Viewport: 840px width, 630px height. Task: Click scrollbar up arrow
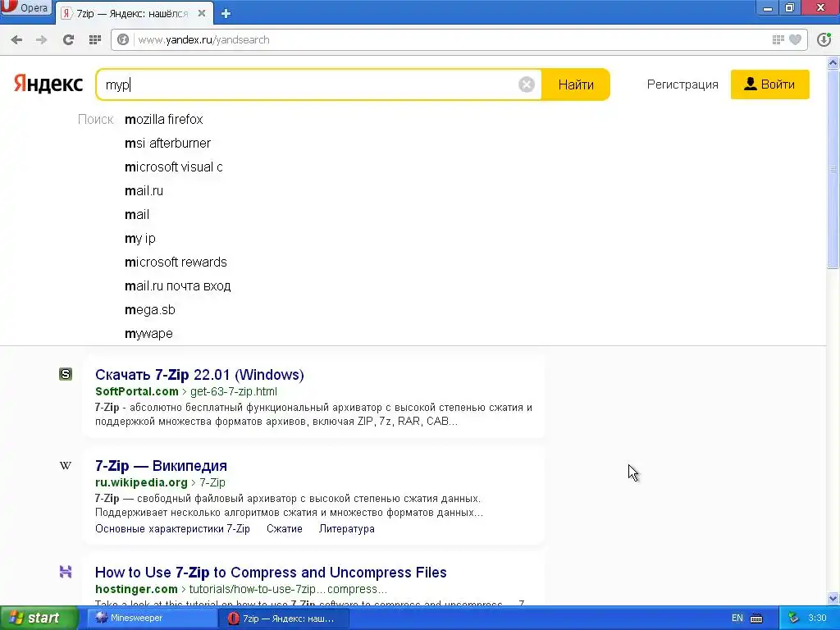click(x=833, y=63)
